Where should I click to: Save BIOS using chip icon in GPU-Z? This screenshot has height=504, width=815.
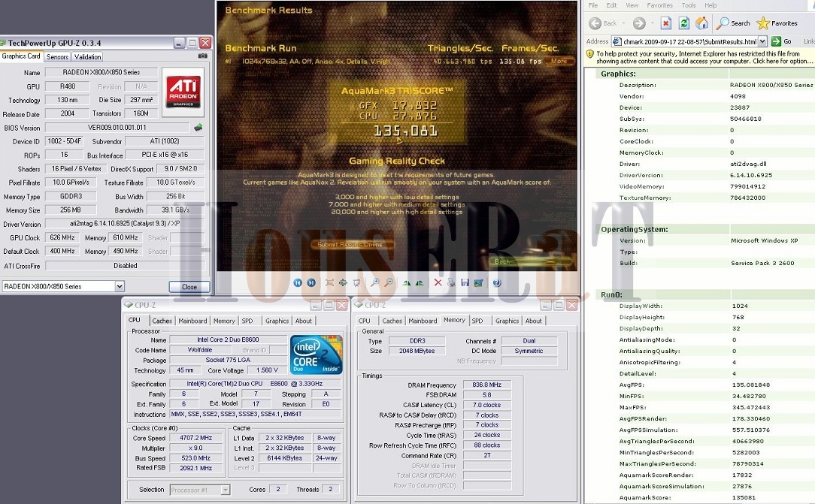click(x=198, y=127)
